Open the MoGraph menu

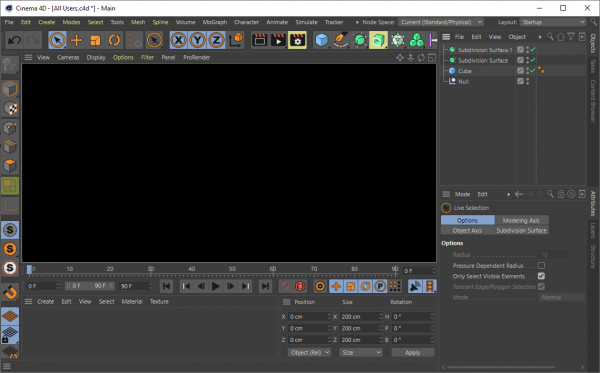pyautogui.click(x=215, y=22)
